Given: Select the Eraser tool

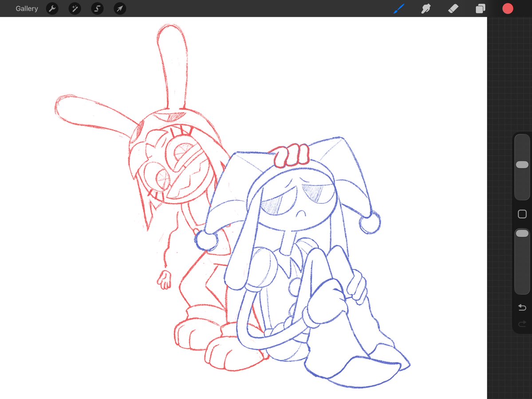Looking at the screenshot, I should 453,8.
